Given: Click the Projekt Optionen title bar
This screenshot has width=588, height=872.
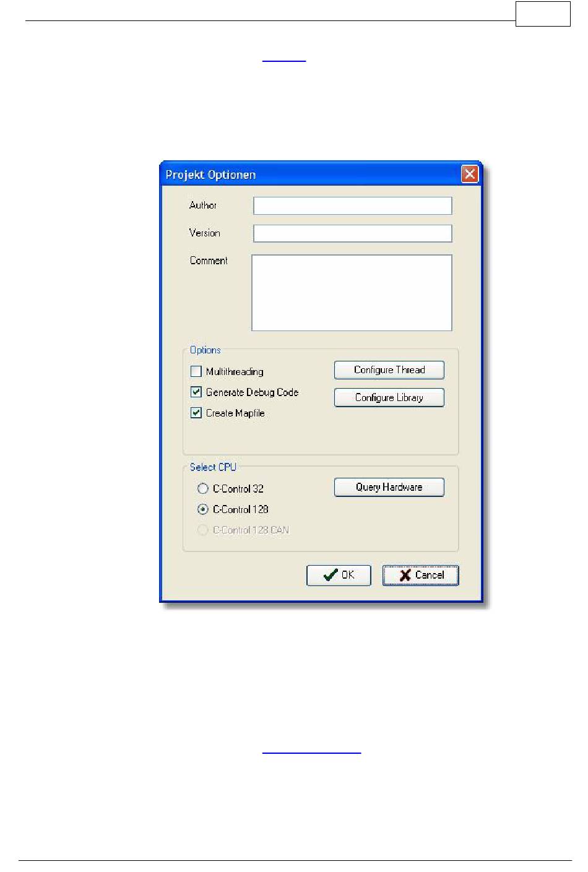Looking at the screenshot, I should tap(309, 175).
